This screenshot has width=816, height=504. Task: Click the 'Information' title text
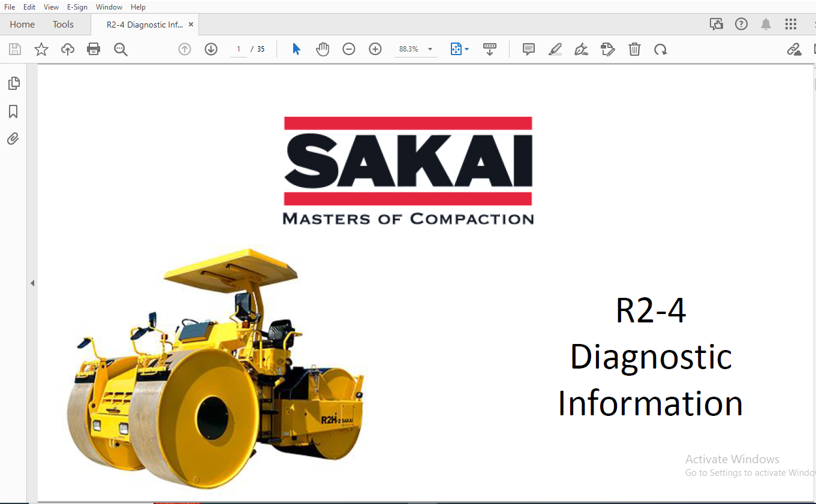point(651,403)
